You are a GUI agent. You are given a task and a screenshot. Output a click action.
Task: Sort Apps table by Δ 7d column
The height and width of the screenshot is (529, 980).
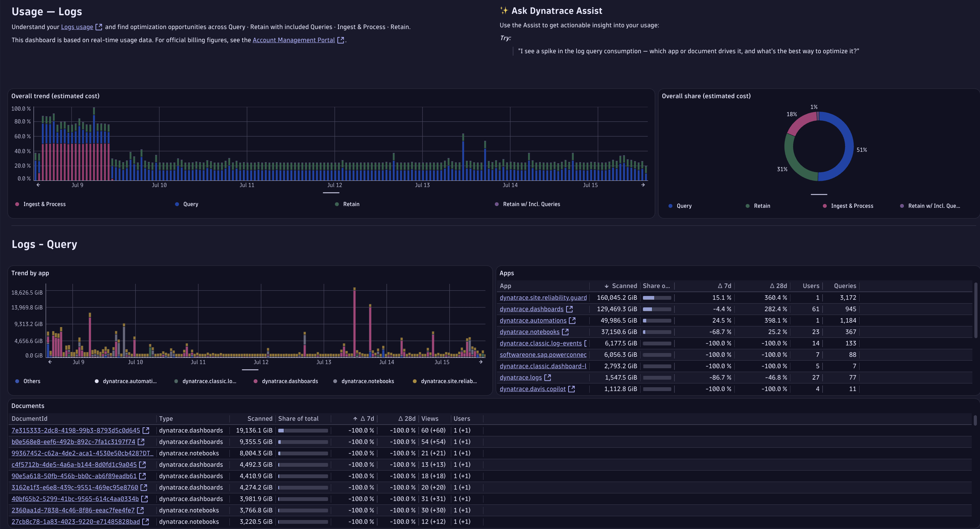click(724, 286)
